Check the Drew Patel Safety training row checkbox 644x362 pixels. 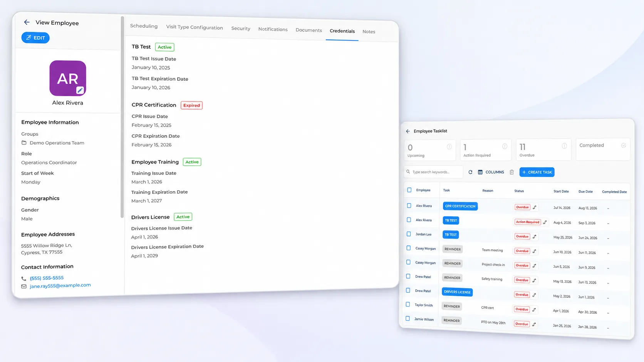point(408,276)
